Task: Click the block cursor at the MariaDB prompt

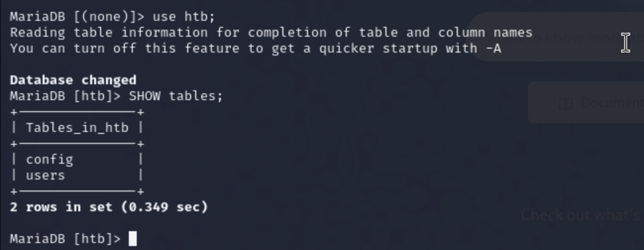Action: [x=132, y=239]
